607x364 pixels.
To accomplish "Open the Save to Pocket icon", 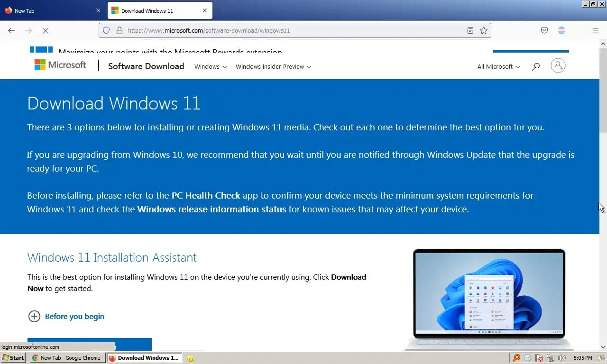I will [544, 30].
